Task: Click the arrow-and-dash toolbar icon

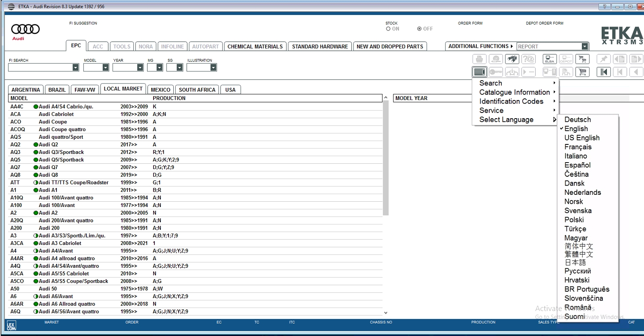Action: pos(528,72)
